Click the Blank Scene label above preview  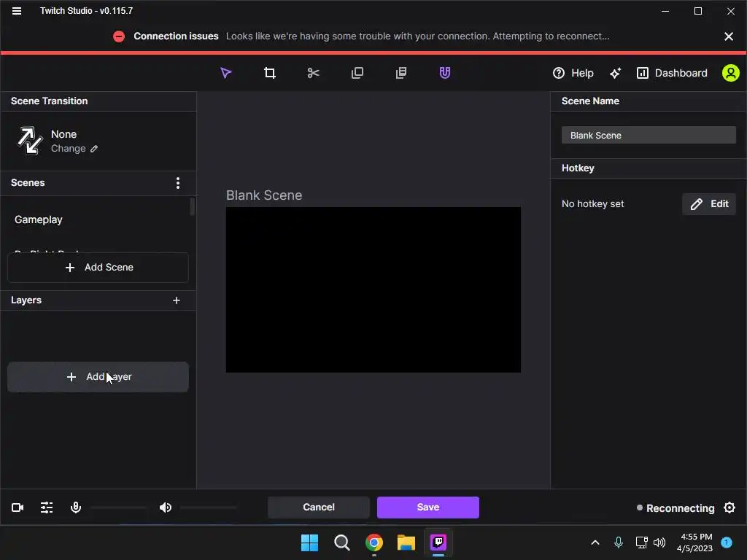coord(264,195)
